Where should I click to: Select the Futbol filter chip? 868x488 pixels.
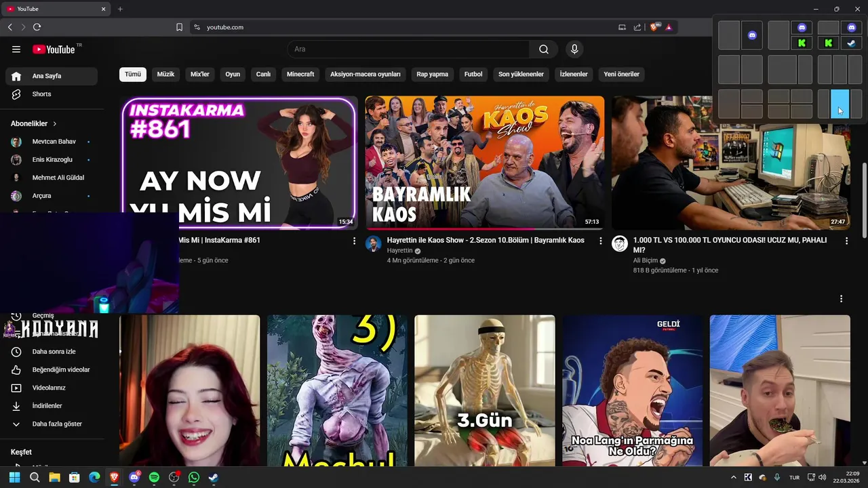[473, 74]
